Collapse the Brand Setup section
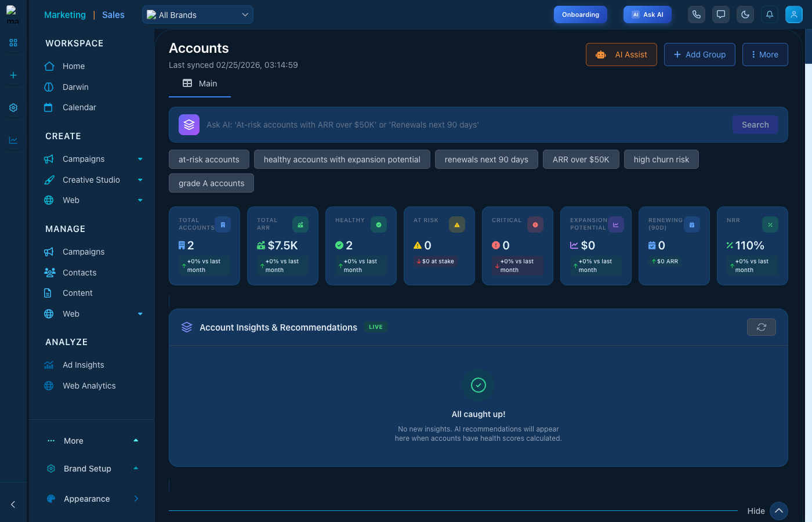Screen dimensions: 812x522 click(136, 469)
